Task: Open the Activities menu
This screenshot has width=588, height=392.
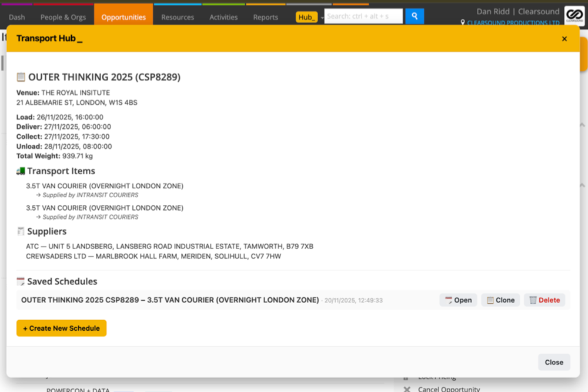Action: 223,17
